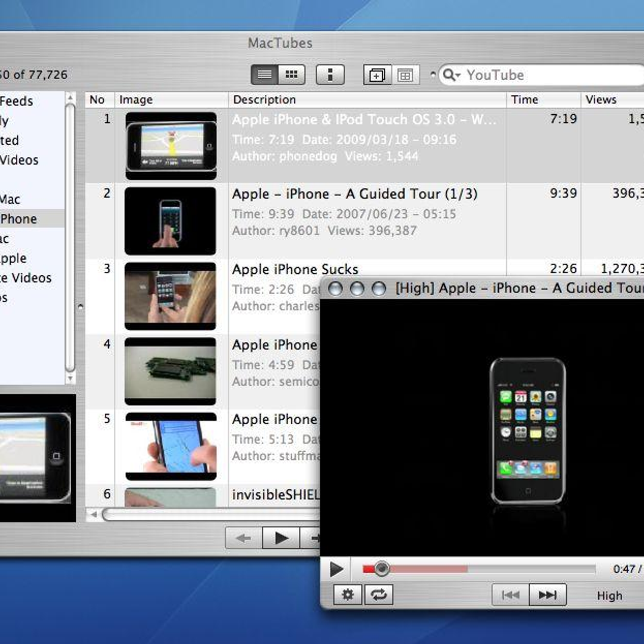
Task: Sort by the No column header
Action: (100, 99)
